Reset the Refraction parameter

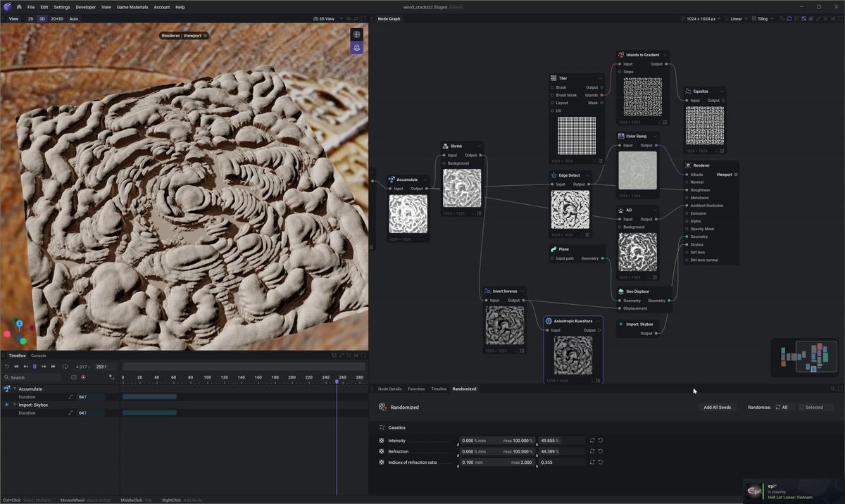600,452
